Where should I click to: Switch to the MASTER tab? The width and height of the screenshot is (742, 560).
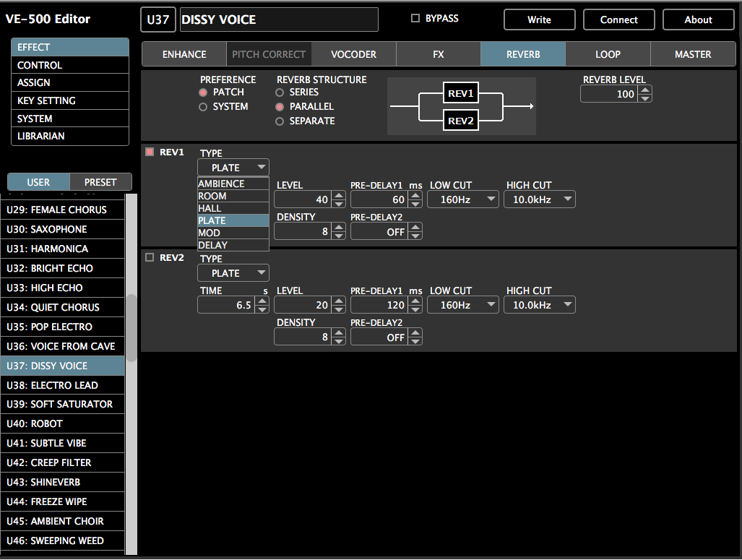coord(692,53)
